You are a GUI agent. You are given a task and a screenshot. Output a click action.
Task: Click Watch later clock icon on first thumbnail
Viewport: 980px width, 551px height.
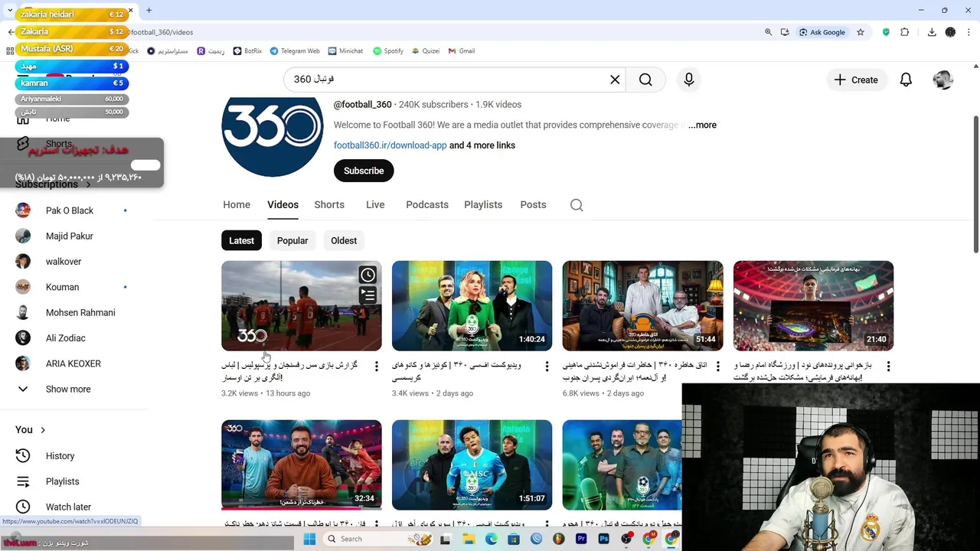tap(367, 275)
